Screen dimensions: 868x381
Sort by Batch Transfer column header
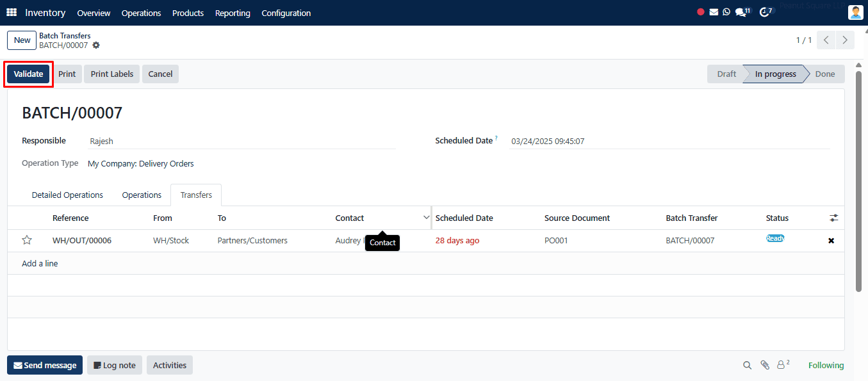[692, 218]
